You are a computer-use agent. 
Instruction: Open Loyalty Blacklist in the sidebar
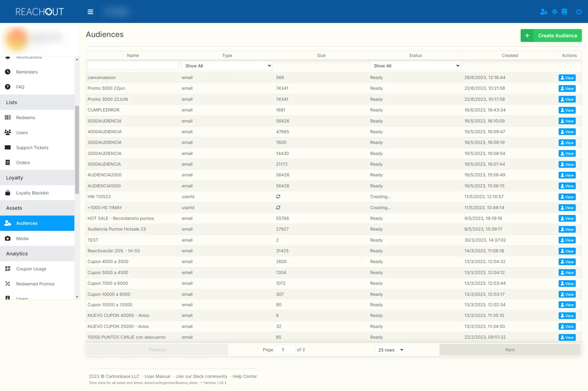[x=37, y=193]
